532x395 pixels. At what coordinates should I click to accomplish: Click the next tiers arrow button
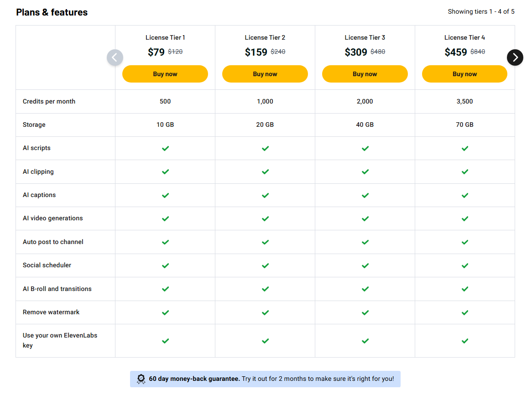coord(515,57)
